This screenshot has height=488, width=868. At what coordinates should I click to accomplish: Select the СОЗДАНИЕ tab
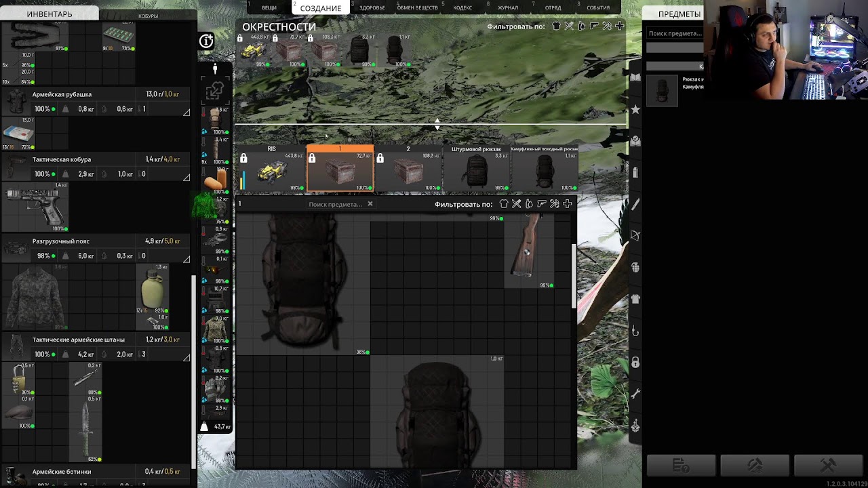(321, 7)
